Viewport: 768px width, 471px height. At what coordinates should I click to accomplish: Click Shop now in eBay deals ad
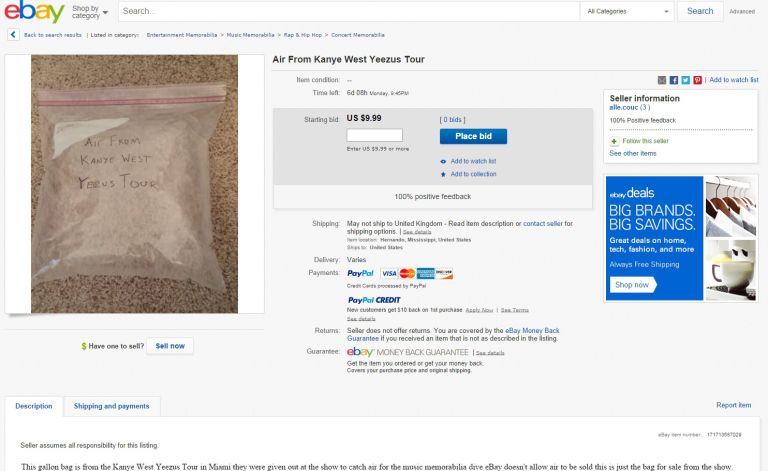pyautogui.click(x=632, y=285)
